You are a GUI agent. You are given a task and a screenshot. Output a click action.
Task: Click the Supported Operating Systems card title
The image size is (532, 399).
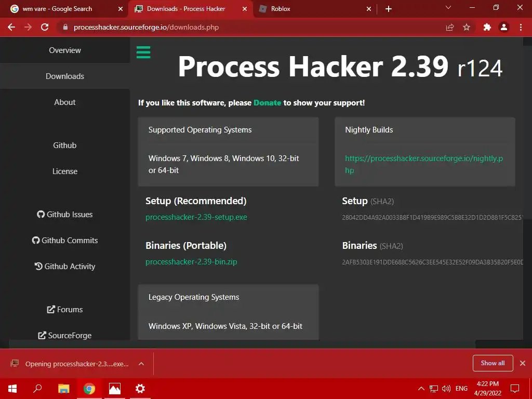[x=200, y=129]
